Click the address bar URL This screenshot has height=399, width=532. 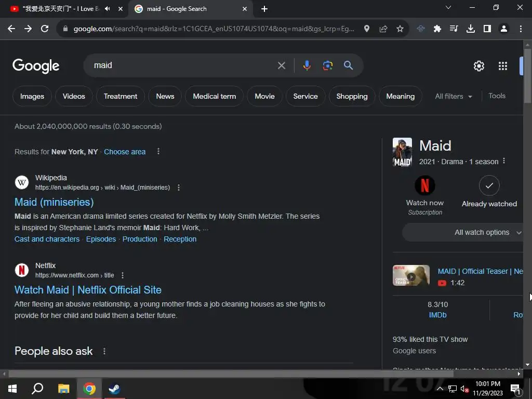(214, 29)
